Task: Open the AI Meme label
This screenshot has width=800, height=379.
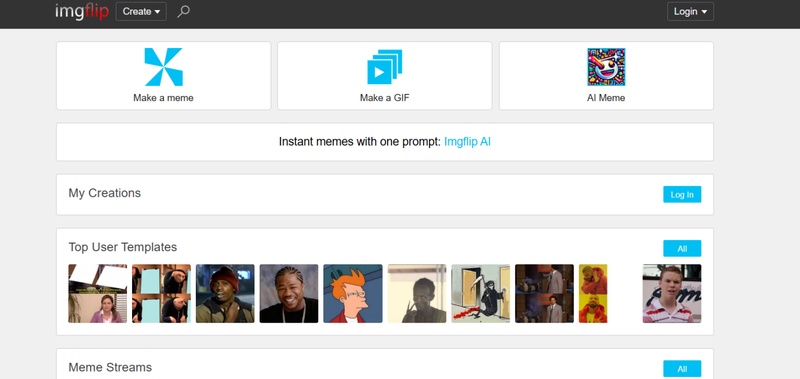Action: pos(606,97)
